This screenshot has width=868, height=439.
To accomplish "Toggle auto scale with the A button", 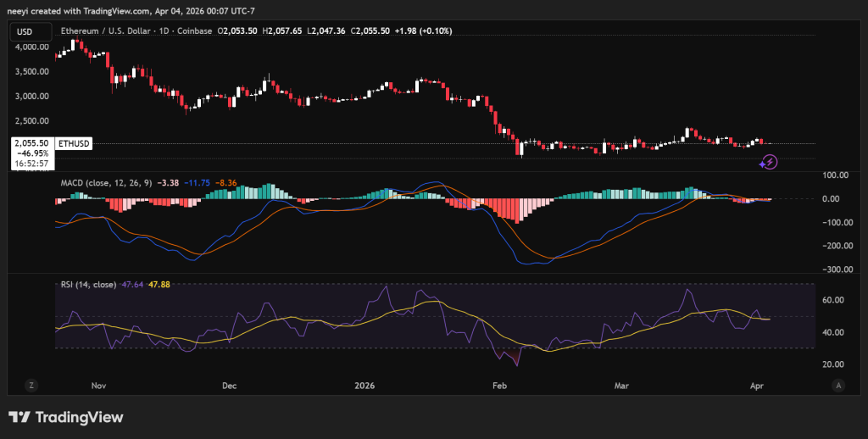I will click(x=837, y=385).
